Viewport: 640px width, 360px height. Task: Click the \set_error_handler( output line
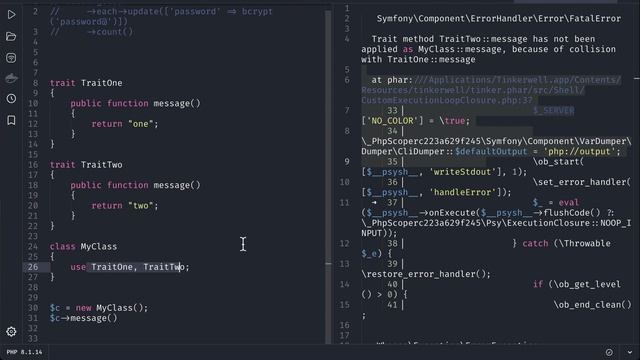(x=582, y=182)
